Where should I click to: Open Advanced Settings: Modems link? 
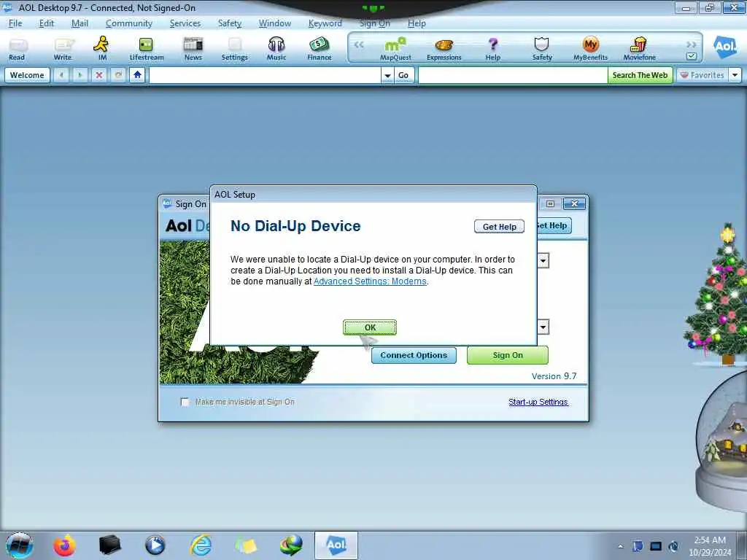370,281
